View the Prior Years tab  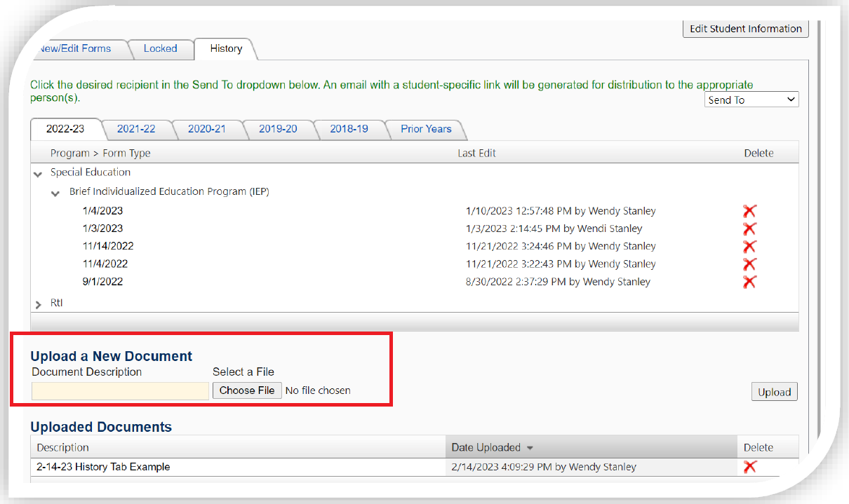(426, 129)
